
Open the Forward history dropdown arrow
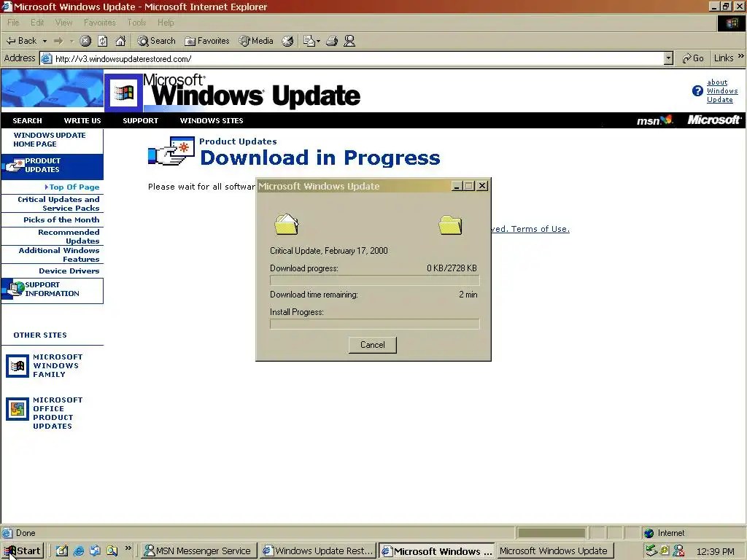coord(71,42)
